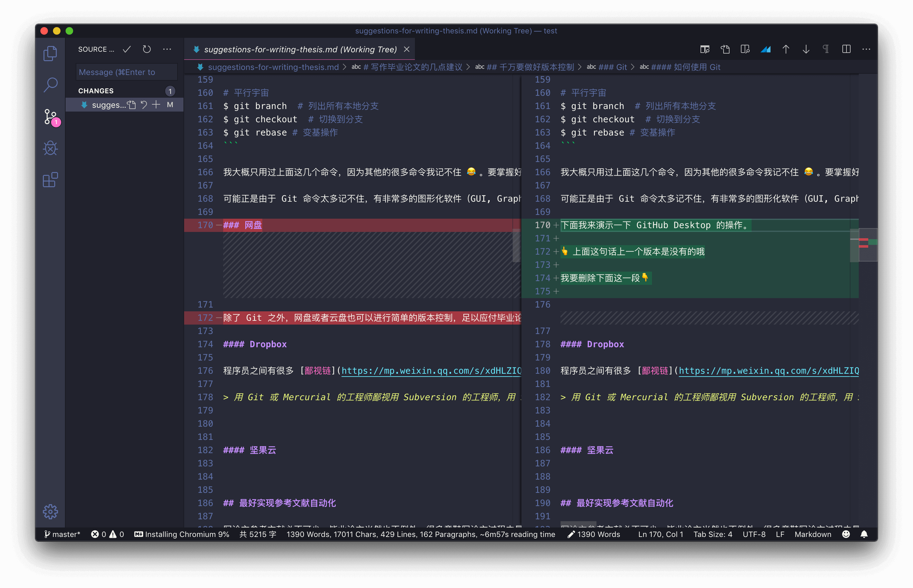The width and height of the screenshot is (913, 588).
Task: Open the Extensions view in activity bar
Action: click(50, 180)
